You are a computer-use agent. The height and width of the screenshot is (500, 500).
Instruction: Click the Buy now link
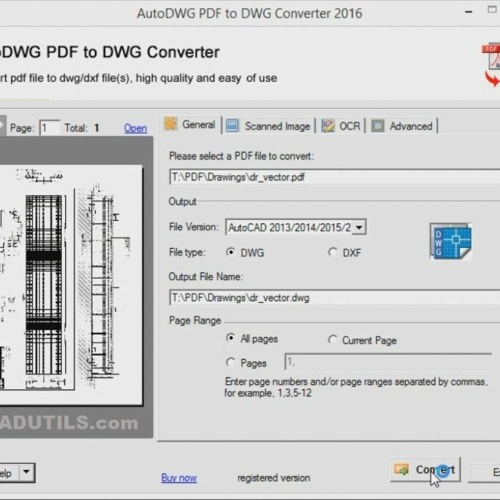pos(179,478)
